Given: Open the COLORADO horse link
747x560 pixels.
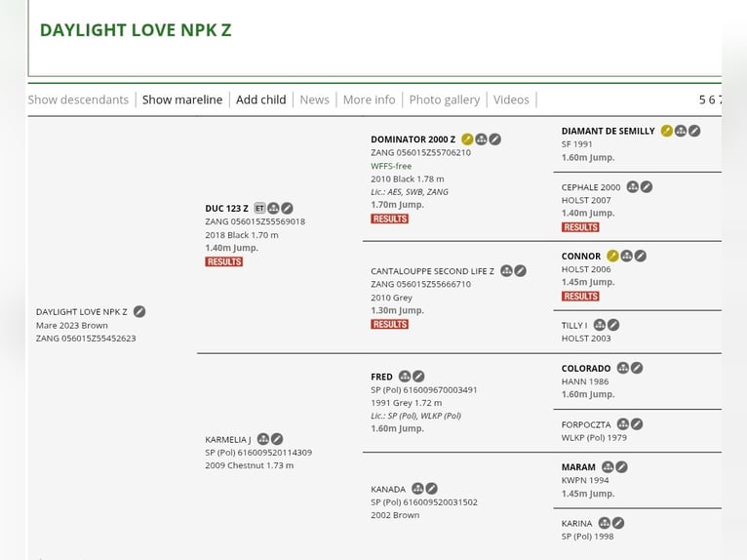Looking at the screenshot, I should pyautogui.click(x=586, y=369).
